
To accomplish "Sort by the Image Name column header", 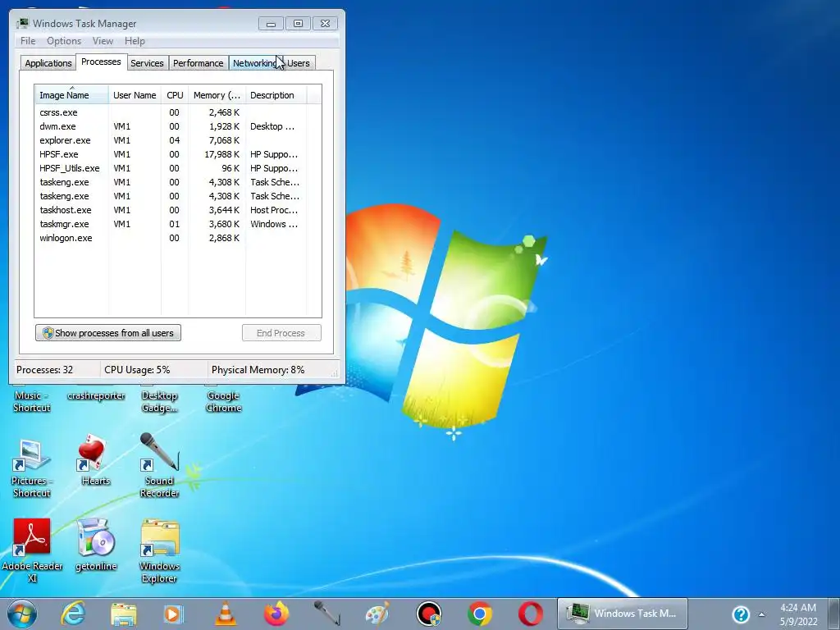I will coord(71,95).
